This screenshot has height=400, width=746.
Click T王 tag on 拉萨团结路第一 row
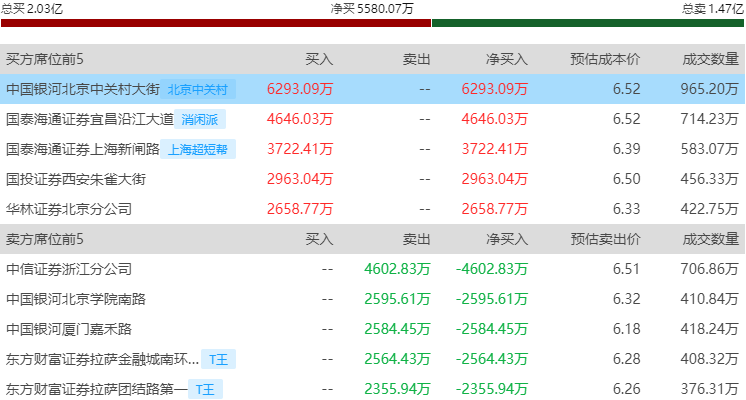pyautogui.click(x=205, y=390)
